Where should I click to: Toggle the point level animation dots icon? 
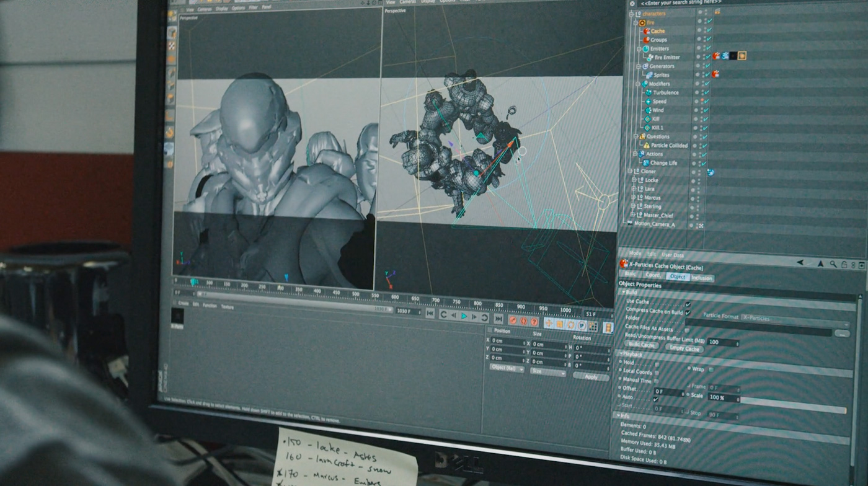pos(593,327)
